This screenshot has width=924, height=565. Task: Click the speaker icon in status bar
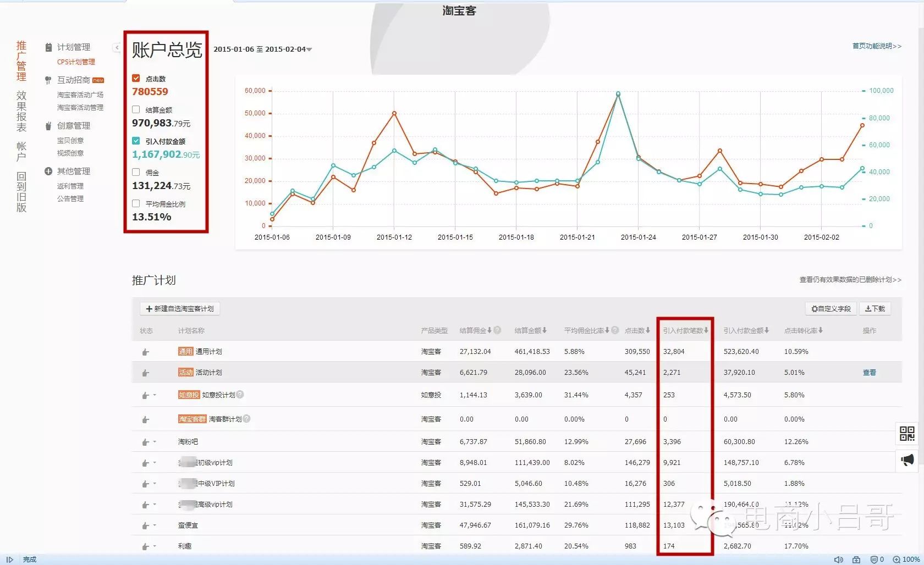(x=838, y=560)
